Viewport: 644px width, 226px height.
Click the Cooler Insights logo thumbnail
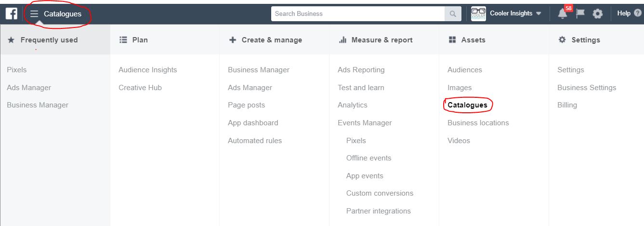point(478,13)
